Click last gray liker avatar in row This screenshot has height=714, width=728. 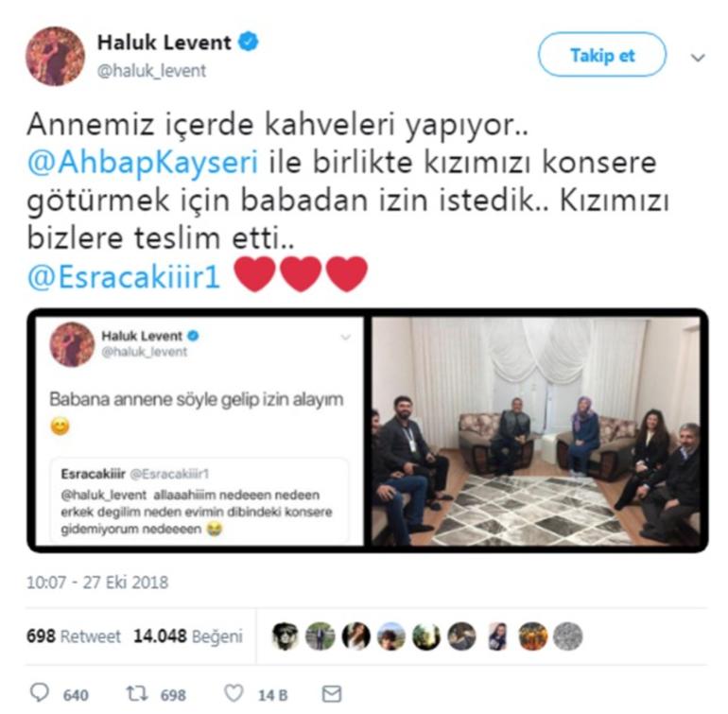click(x=568, y=636)
